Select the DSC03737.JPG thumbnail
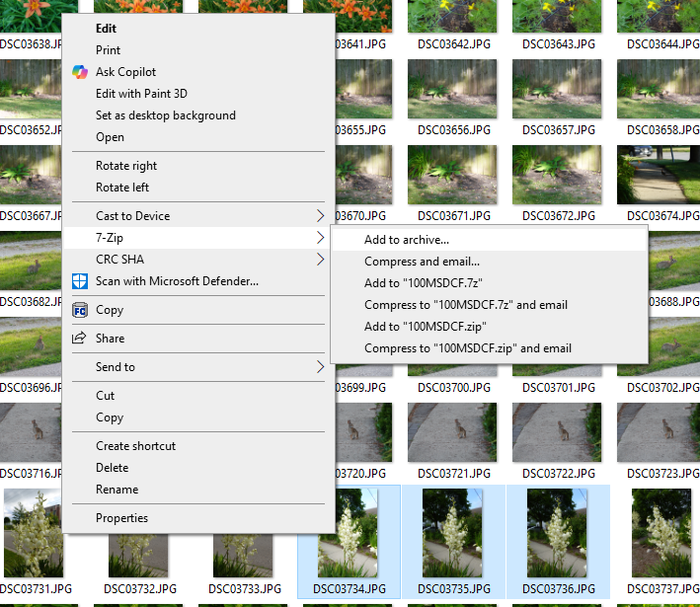Screen dimensions: 700x607 [661, 533]
